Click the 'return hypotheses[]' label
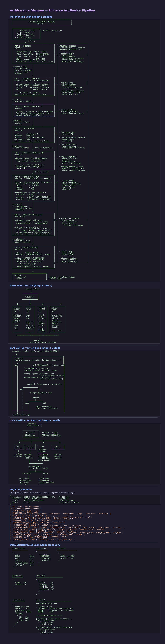Image resolution: width=165 pixels, height=644 pixels. pyautogui.click(x=21, y=415)
